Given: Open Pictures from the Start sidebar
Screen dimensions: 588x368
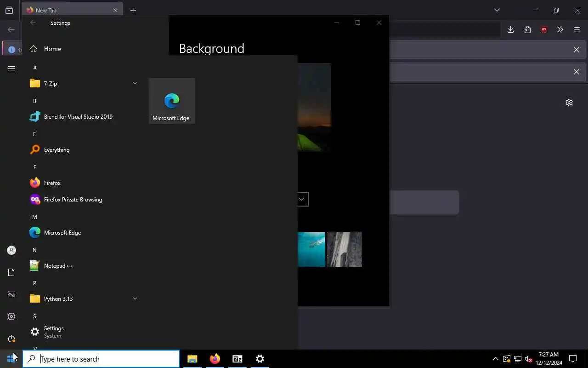Looking at the screenshot, I should pos(11,294).
